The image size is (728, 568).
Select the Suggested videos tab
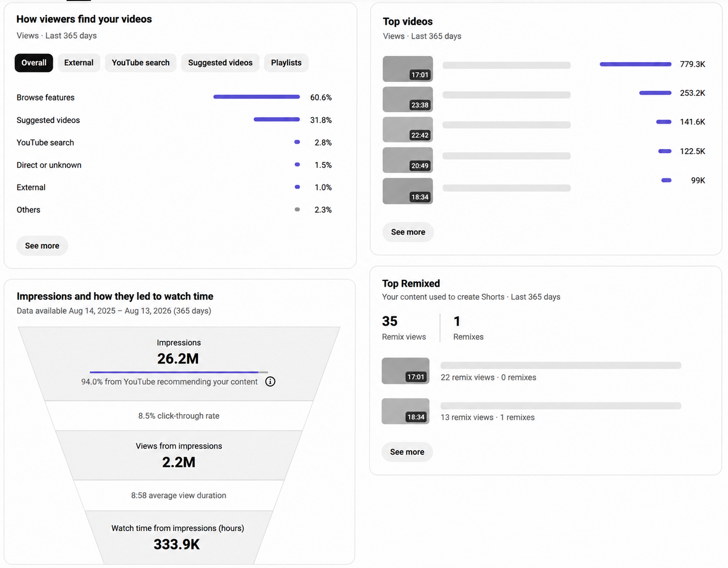click(x=220, y=63)
